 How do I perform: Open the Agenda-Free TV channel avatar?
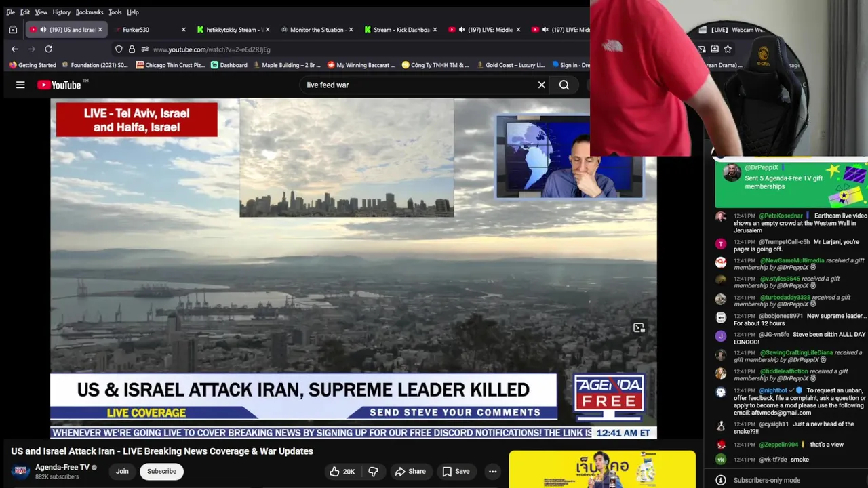point(20,471)
